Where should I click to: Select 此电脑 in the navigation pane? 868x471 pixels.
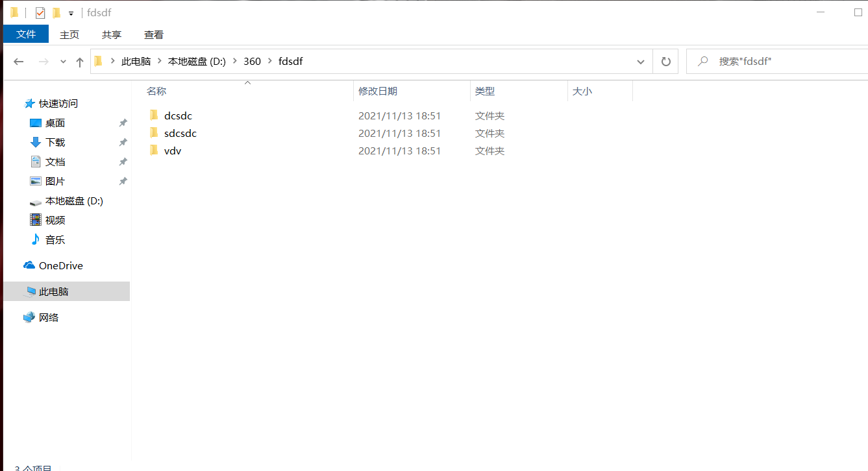pos(66,291)
